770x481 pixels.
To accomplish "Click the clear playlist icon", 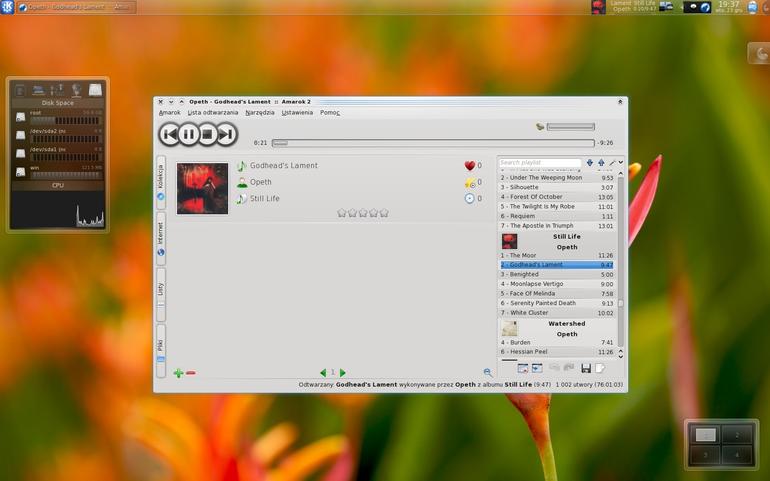I will [523, 368].
